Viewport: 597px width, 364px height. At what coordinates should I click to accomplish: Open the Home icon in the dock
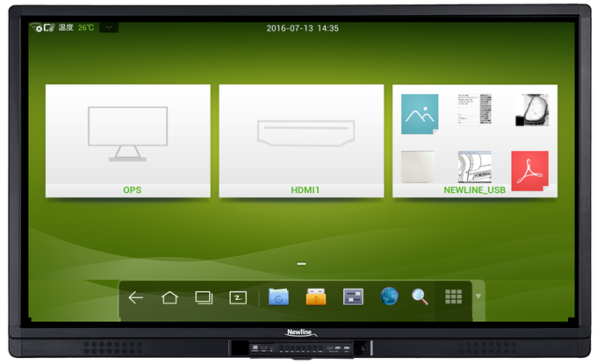169,297
